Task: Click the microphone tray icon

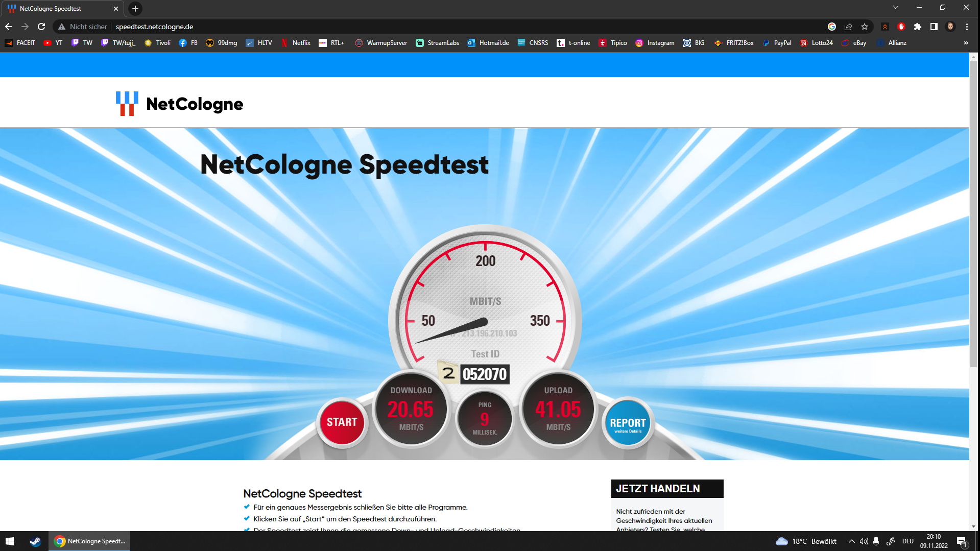Action: click(876, 541)
